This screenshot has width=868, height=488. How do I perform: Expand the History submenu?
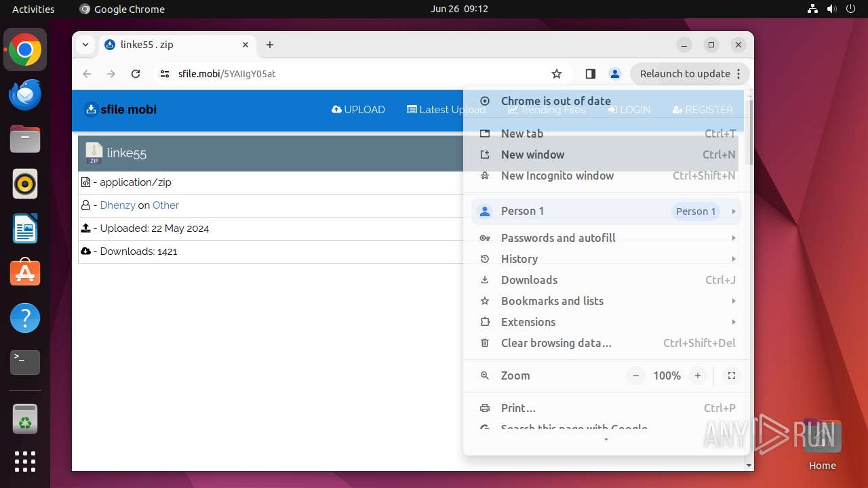point(606,259)
